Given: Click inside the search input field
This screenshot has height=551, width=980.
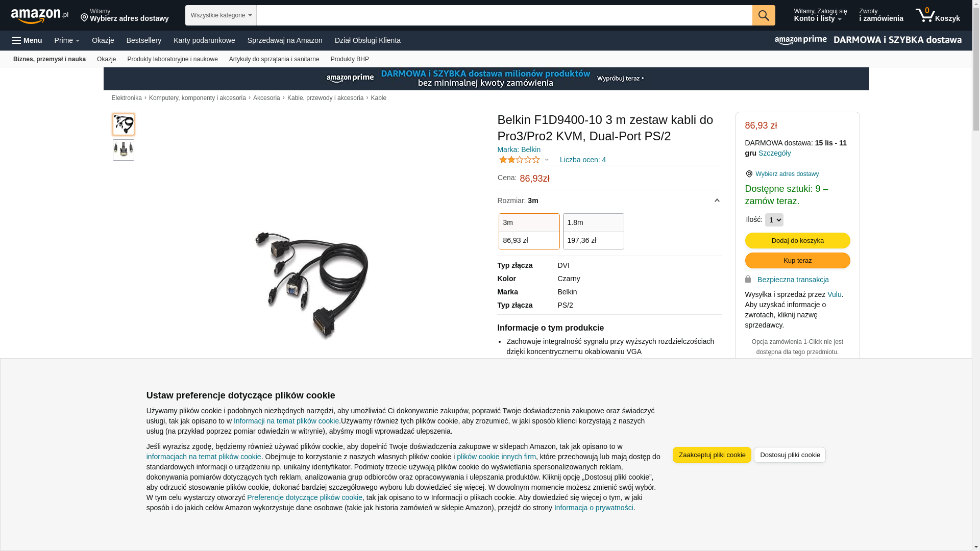Looking at the screenshot, I should click(x=504, y=15).
